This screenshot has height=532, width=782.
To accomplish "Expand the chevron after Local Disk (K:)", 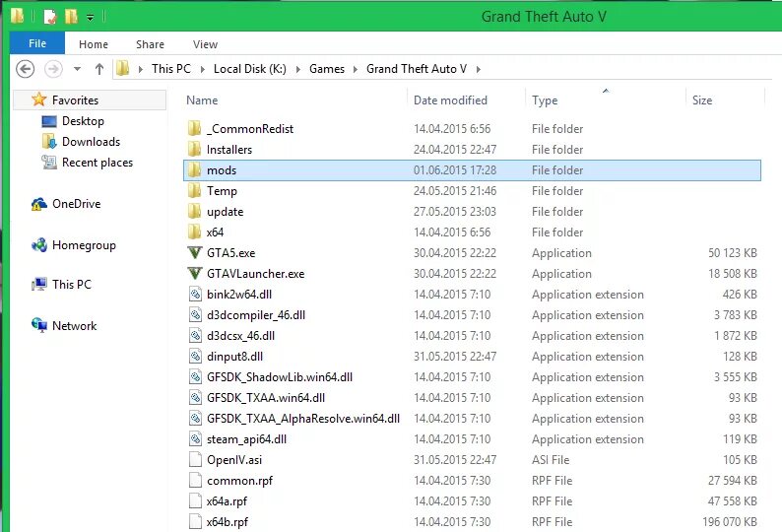I will pos(297,69).
